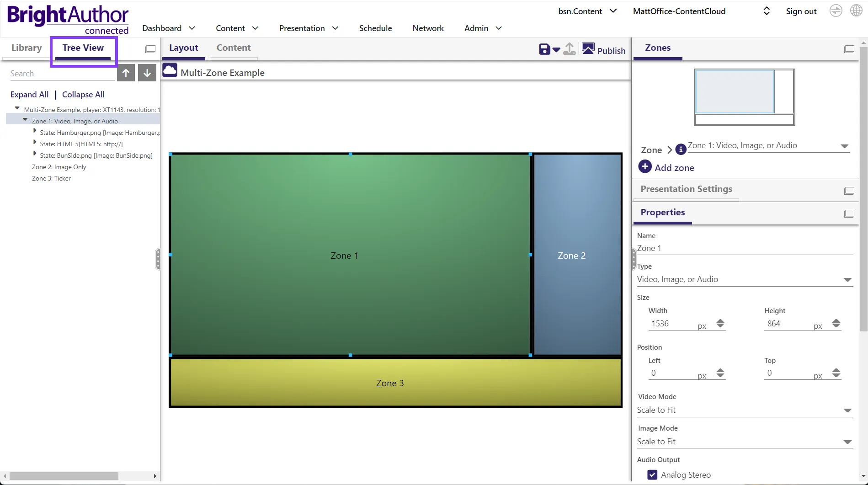
Task: Collapse Zone 1: Video, Image, or Audio node
Action: pyautogui.click(x=25, y=120)
